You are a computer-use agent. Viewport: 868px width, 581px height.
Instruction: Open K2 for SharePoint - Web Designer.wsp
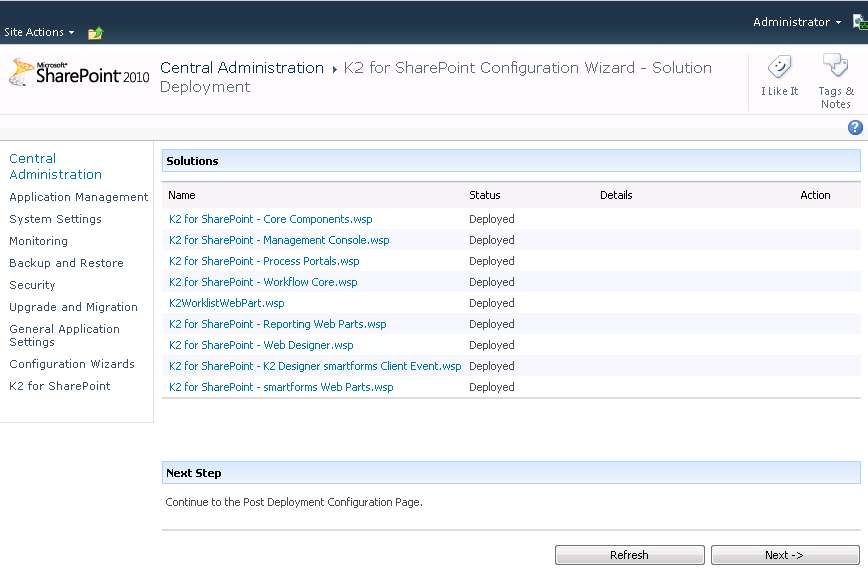tap(261, 345)
